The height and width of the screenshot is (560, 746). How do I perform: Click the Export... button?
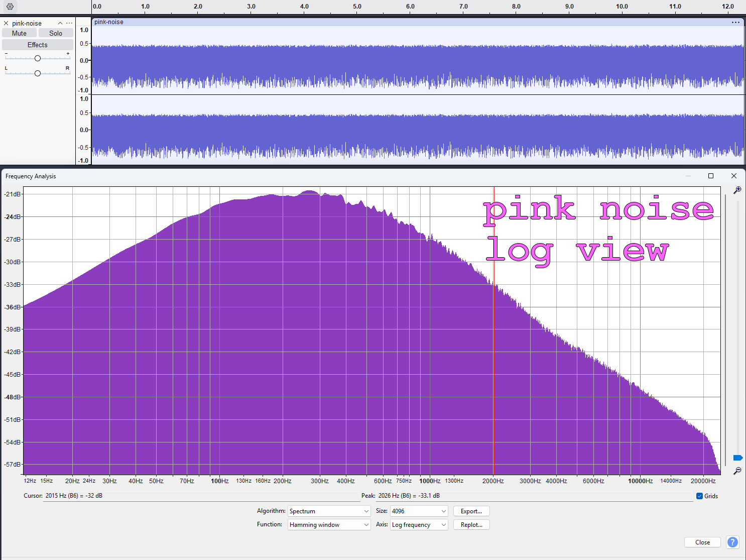click(x=471, y=511)
